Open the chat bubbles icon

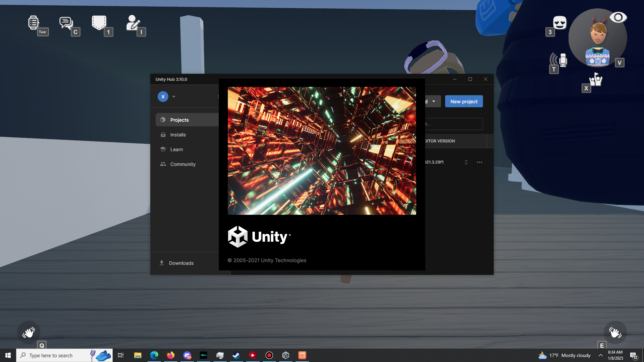pos(66,23)
